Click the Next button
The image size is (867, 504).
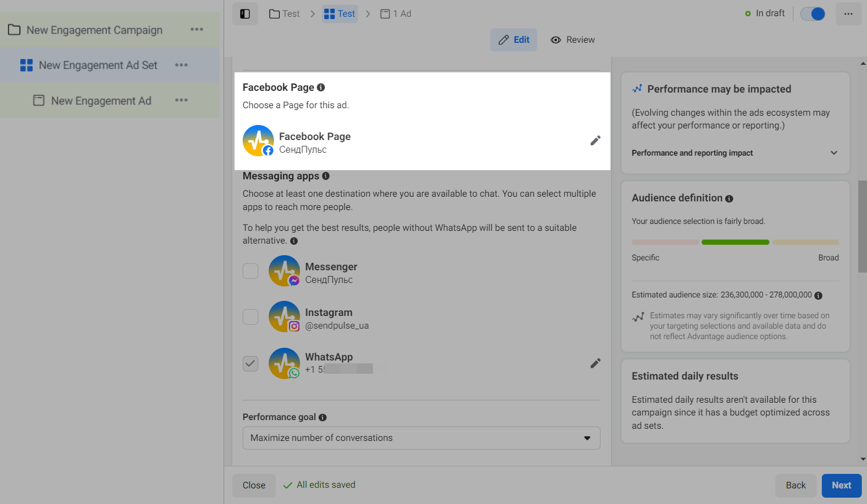[841, 485]
